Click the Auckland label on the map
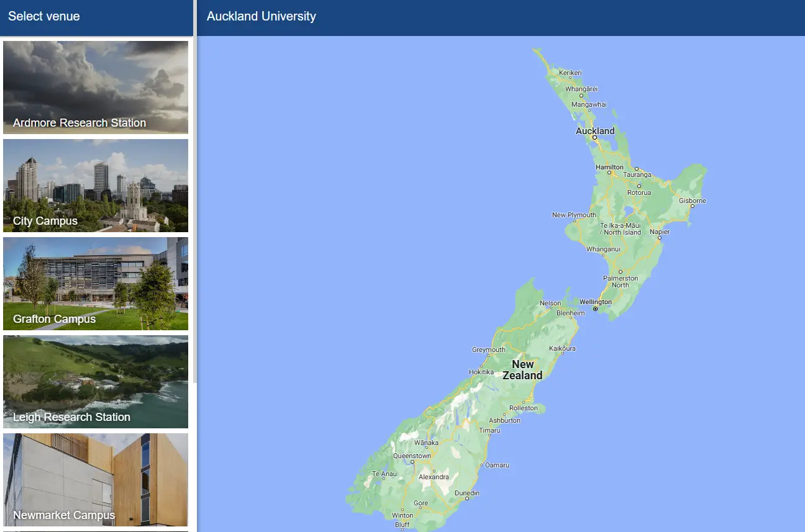This screenshot has width=805, height=532. (595, 131)
